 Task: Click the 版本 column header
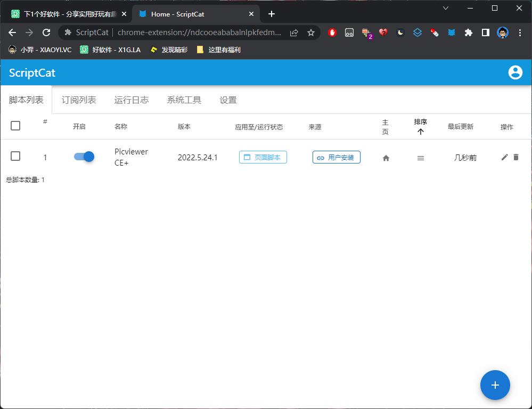point(184,127)
